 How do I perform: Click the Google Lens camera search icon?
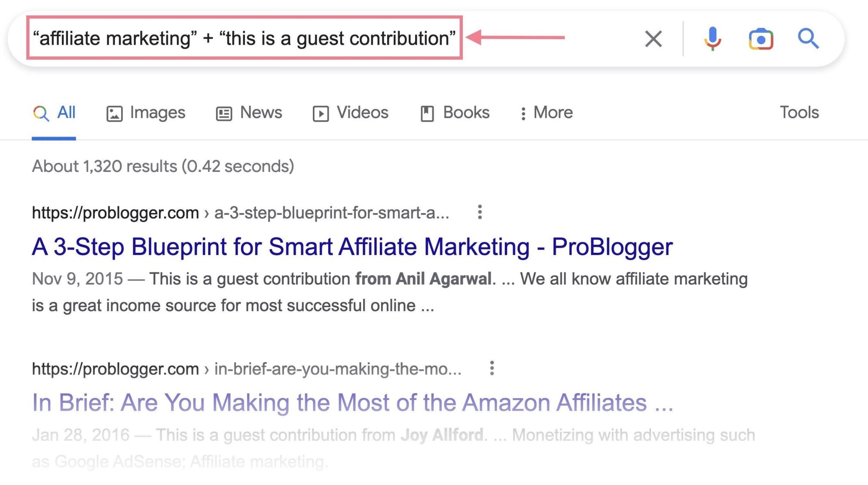pyautogui.click(x=762, y=37)
